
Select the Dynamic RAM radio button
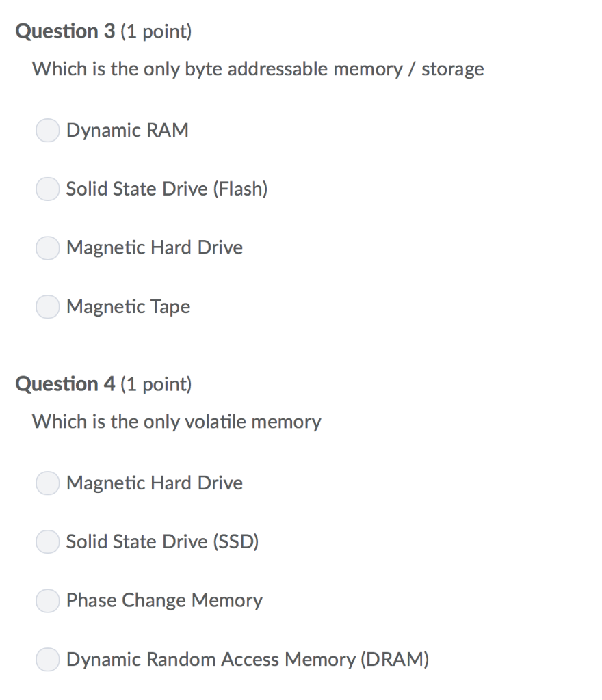point(47,130)
